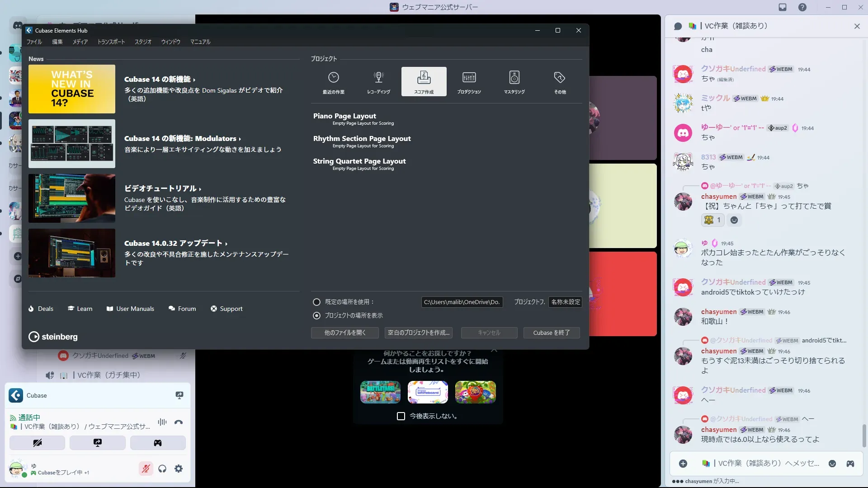Viewport: 868px width, 488px height.
Task: Collapse the game suggestion popup chevron
Action: 494,350
